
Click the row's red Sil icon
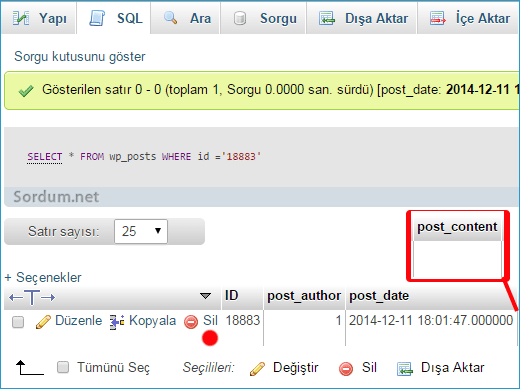click(x=191, y=322)
